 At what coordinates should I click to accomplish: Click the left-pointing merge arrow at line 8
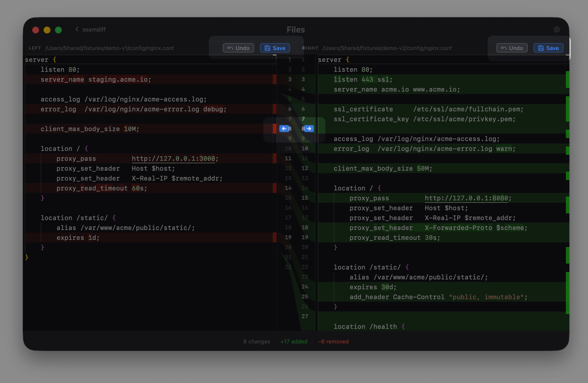coord(284,129)
